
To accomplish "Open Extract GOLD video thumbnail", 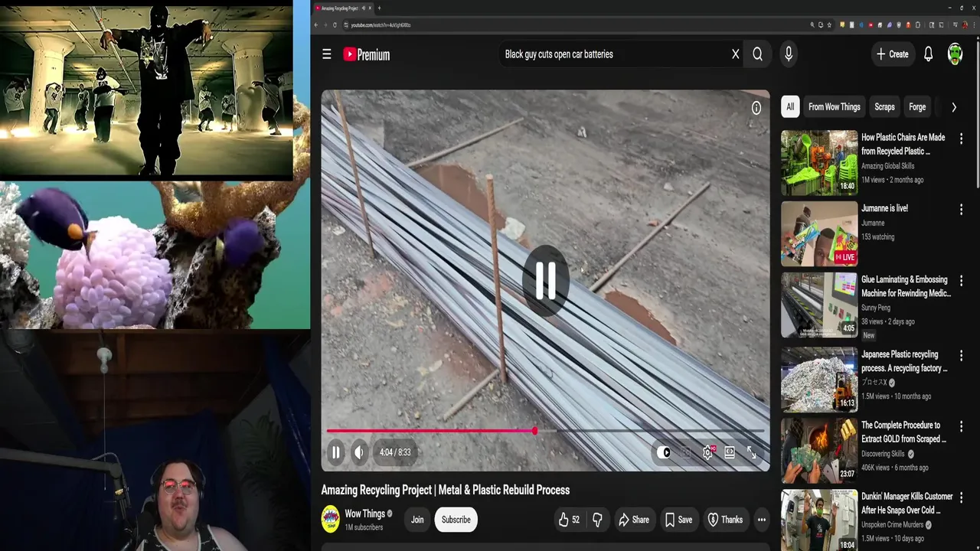I will [x=819, y=450].
